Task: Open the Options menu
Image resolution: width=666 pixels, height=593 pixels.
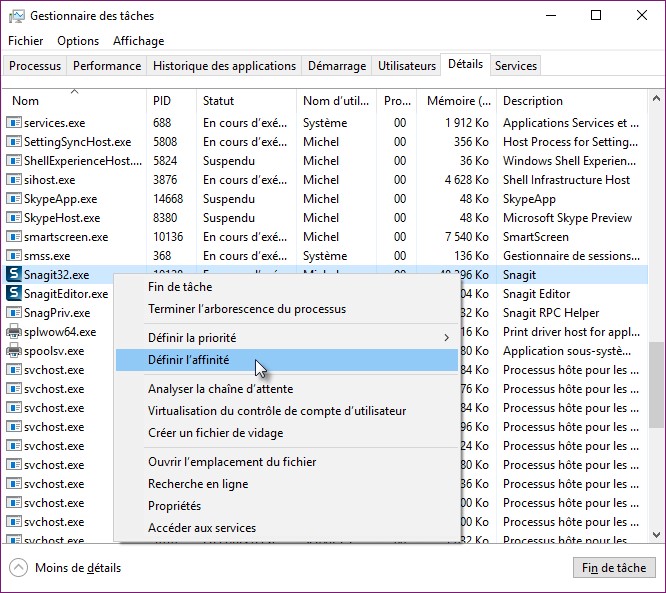Action: (x=78, y=41)
